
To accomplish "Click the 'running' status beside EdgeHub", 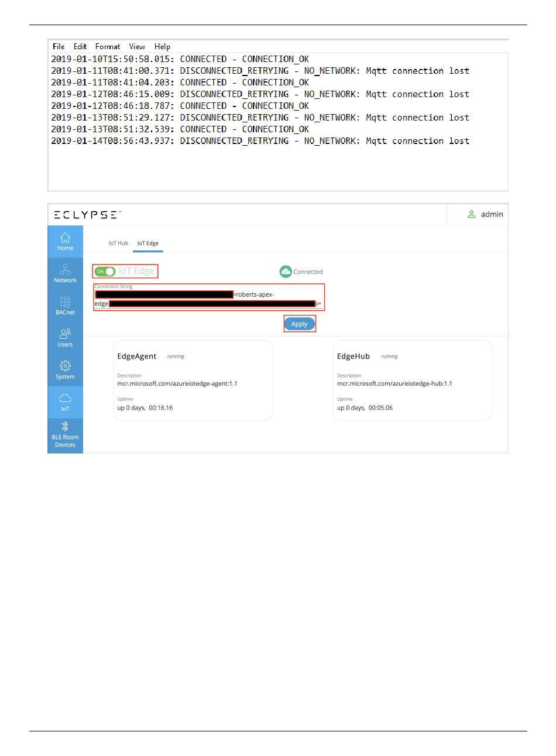I will [x=389, y=356].
